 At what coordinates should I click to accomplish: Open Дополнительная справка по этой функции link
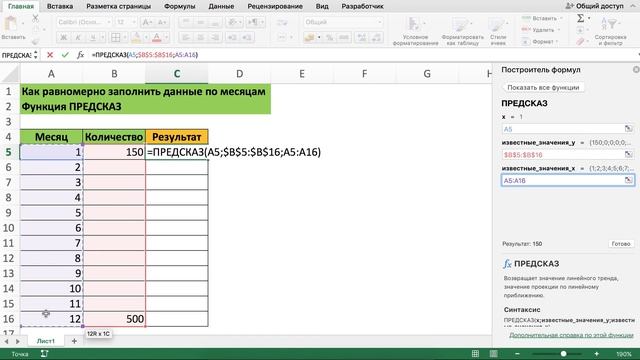point(571,335)
